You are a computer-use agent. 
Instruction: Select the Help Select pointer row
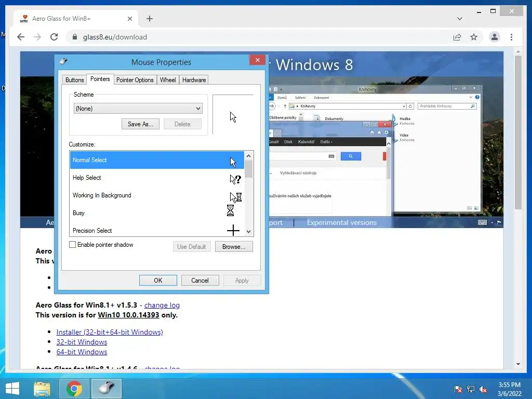tap(157, 178)
